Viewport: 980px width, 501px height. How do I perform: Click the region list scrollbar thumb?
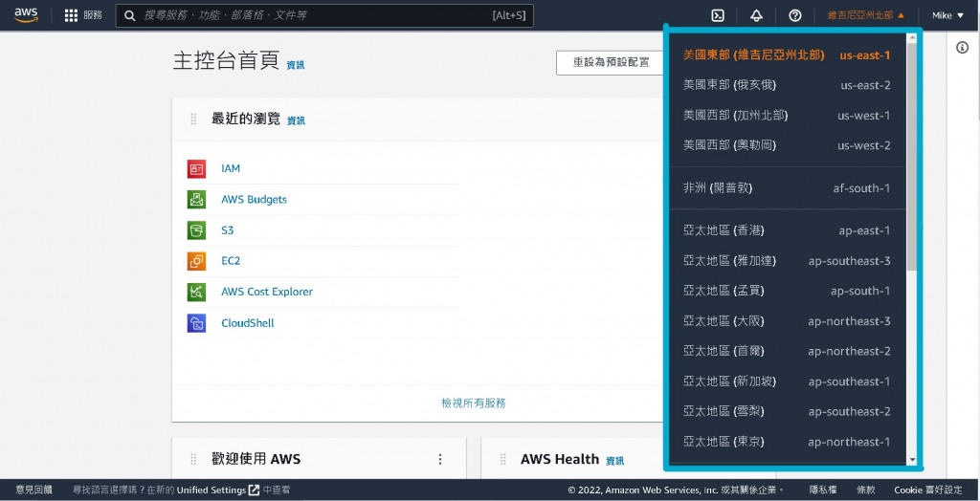tap(911, 156)
